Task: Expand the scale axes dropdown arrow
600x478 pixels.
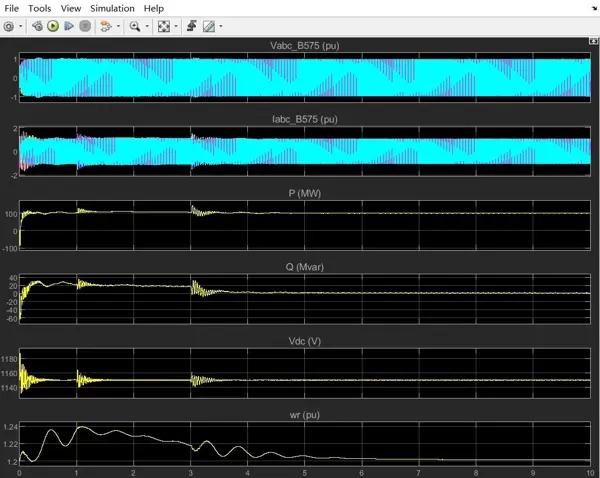Action: click(x=176, y=26)
